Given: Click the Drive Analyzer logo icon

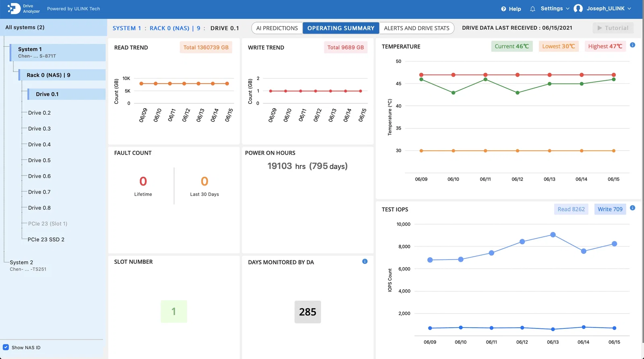Looking at the screenshot, I should click(x=14, y=8).
